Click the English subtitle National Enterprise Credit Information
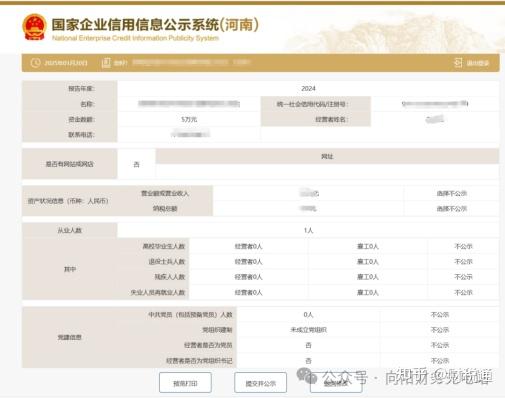Image resolution: width=505 pixels, height=398 pixels. [135, 38]
